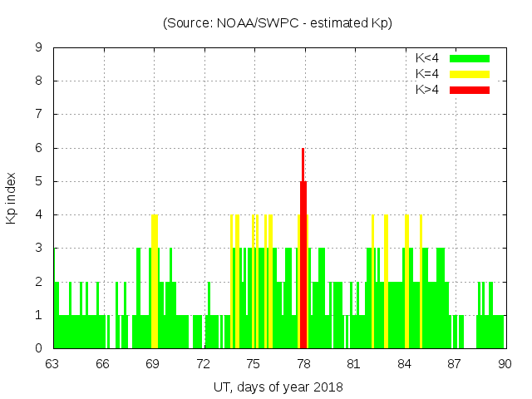The width and height of the screenshot is (532, 399).
Task: Click the yellow K=4 legend swatch
Action: [x=470, y=74]
